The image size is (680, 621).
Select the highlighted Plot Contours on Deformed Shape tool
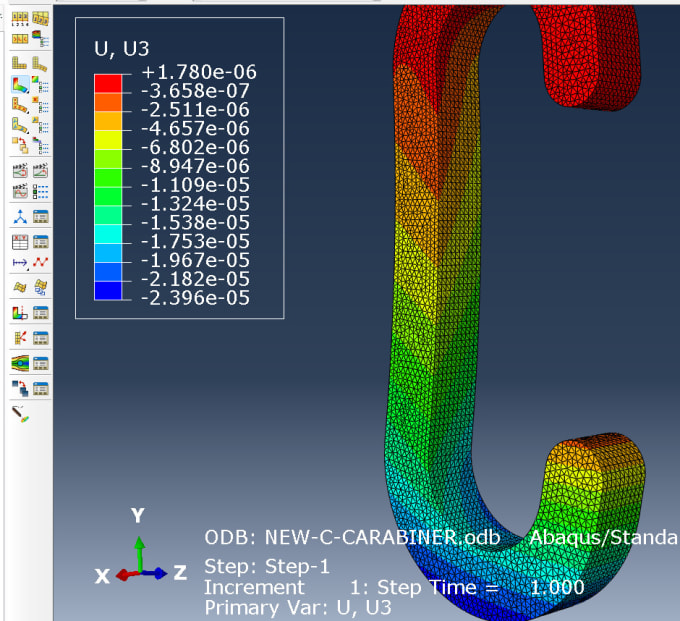point(20,84)
